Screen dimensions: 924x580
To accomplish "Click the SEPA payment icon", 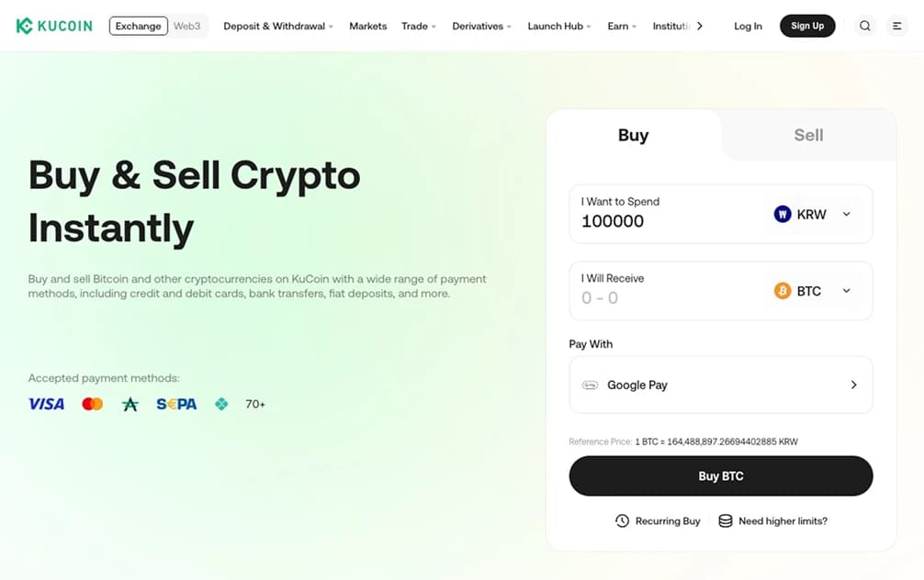I will click(175, 404).
